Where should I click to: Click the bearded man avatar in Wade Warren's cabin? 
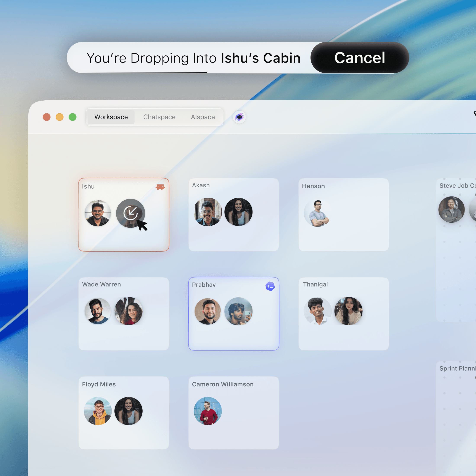(x=98, y=311)
